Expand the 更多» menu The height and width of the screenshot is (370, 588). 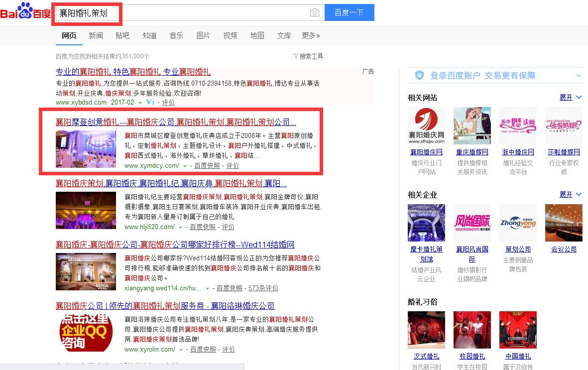[311, 36]
